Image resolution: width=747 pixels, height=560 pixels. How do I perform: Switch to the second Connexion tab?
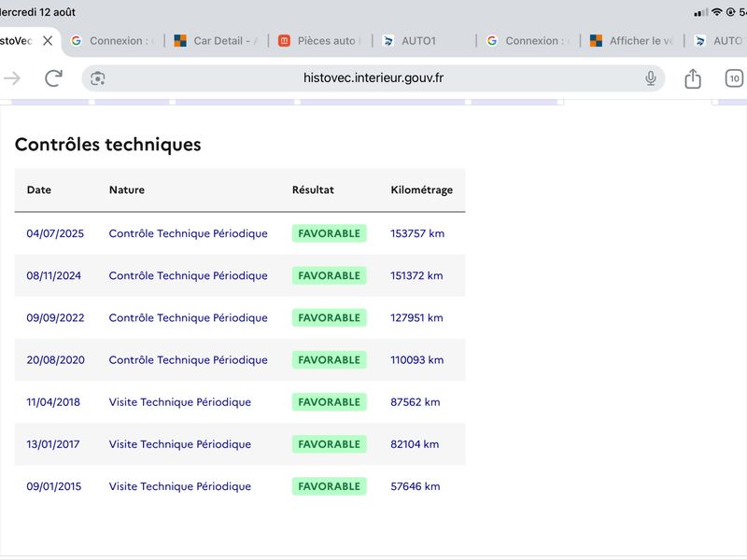click(x=529, y=41)
